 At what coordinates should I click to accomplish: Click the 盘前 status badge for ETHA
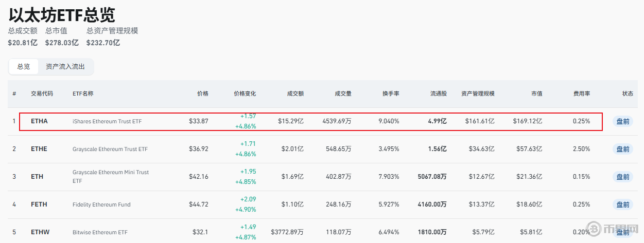[622, 122]
